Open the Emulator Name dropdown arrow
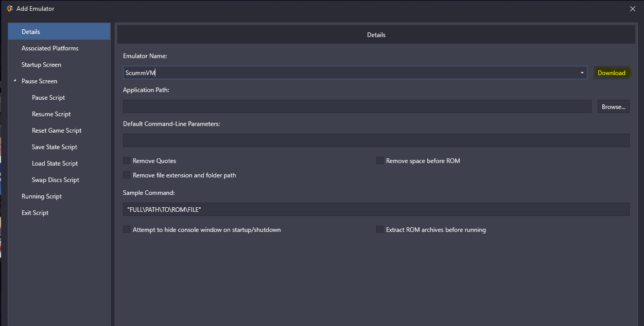644x326 pixels. point(582,73)
